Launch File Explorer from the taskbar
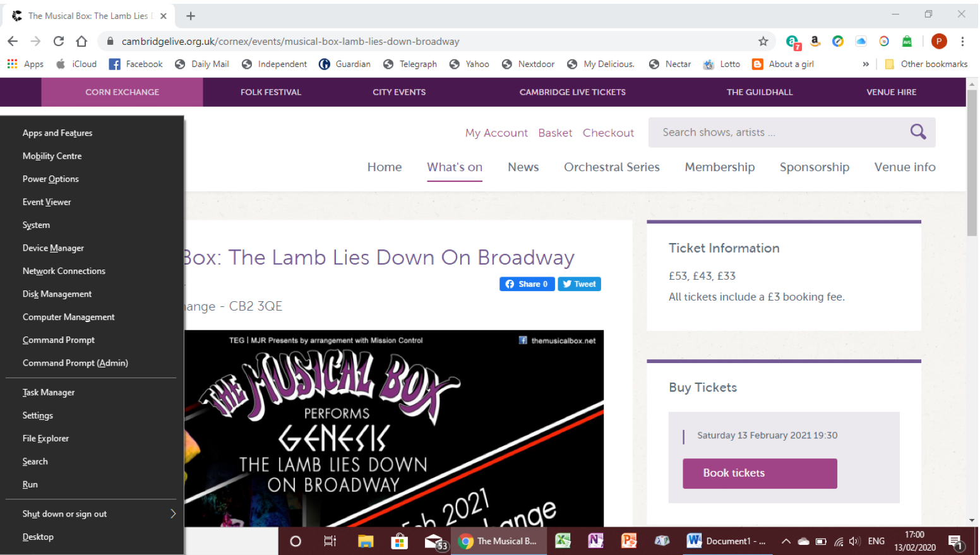 pyautogui.click(x=366, y=541)
